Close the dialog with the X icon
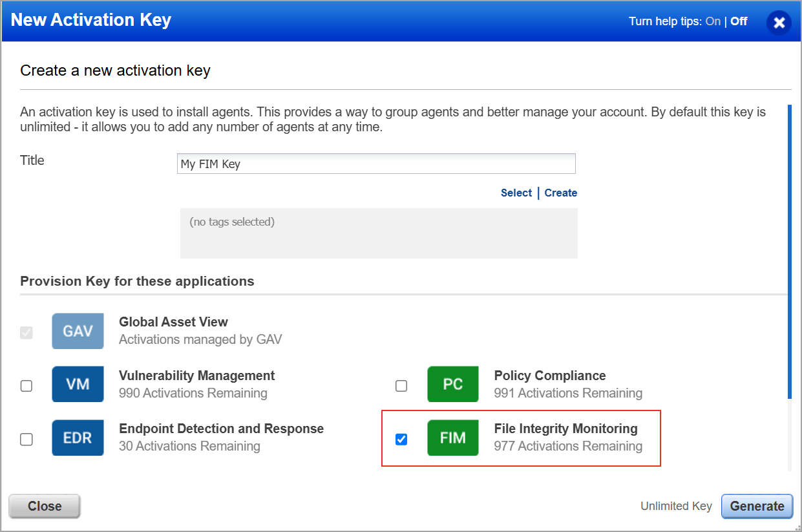The width and height of the screenshot is (802, 532). coord(779,23)
